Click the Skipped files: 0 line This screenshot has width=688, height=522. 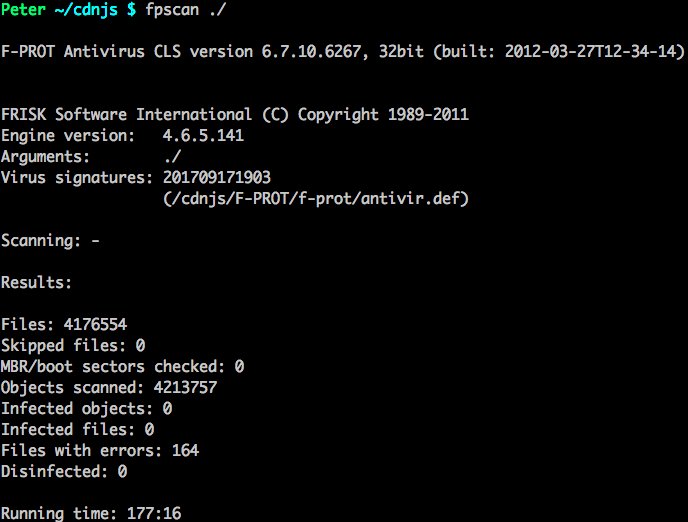(x=73, y=346)
